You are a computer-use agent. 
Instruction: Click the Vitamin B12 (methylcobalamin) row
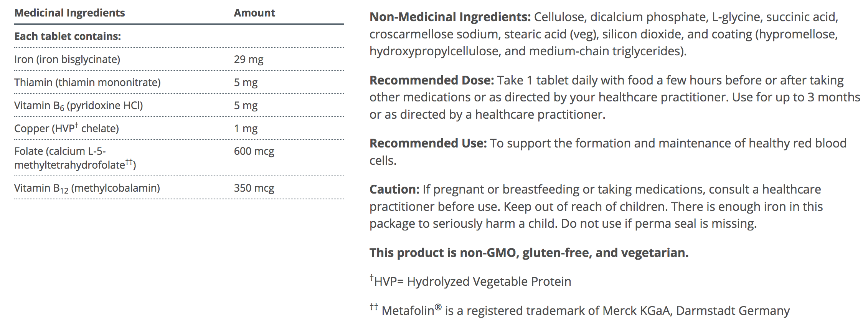point(87,188)
